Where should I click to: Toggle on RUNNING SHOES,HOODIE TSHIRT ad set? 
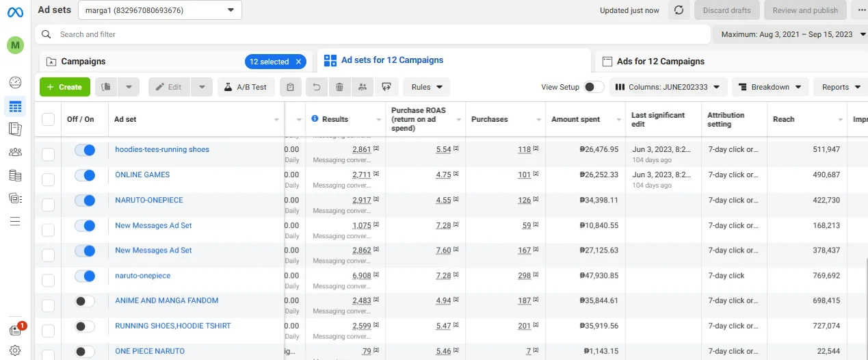[85, 326]
